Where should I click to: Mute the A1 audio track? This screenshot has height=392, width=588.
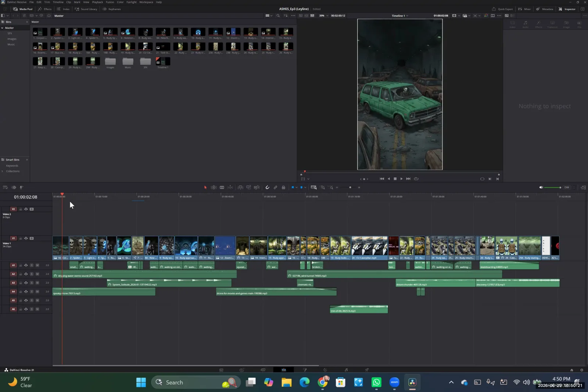37,265
